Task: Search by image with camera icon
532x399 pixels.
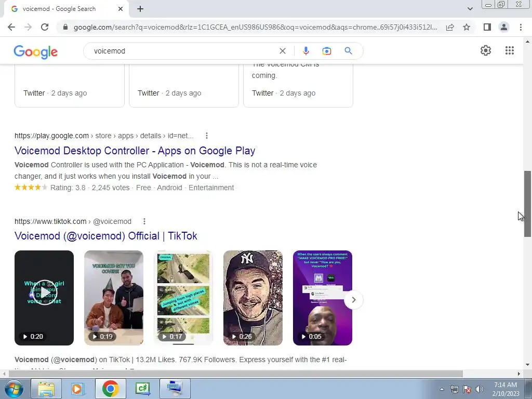Action: [326, 51]
